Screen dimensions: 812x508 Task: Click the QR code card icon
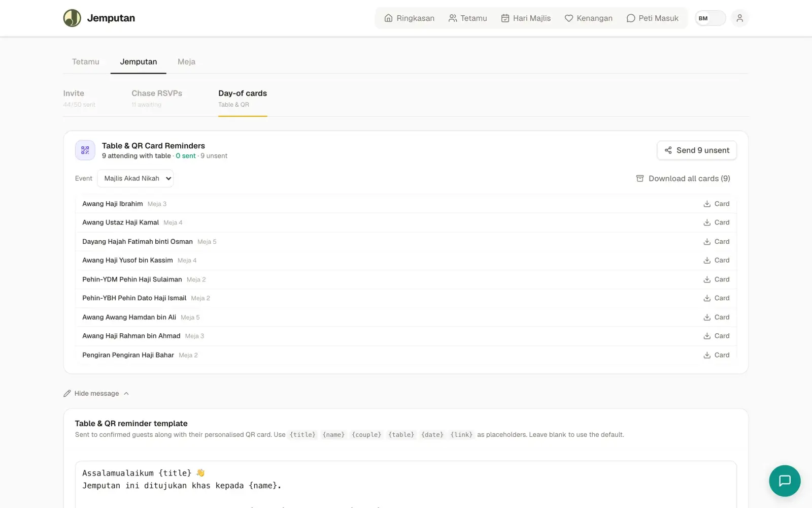(x=85, y=150)
